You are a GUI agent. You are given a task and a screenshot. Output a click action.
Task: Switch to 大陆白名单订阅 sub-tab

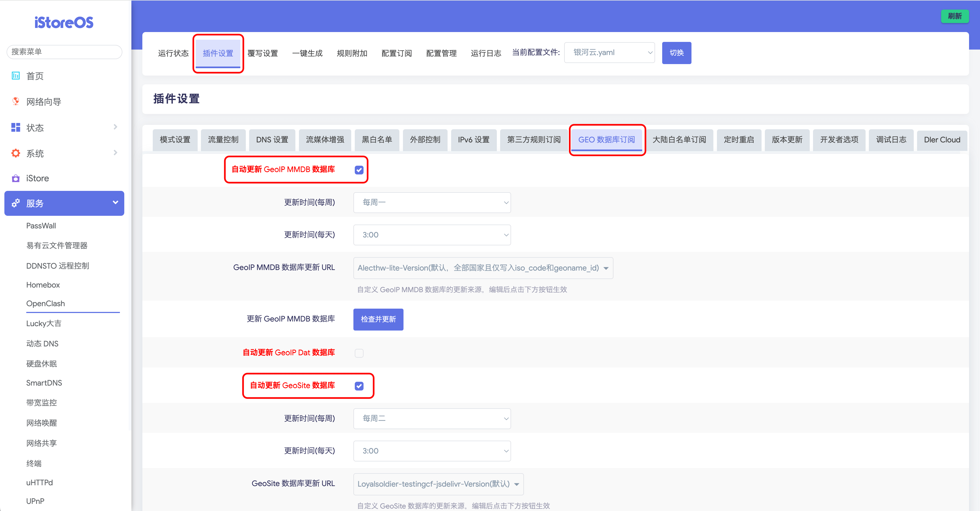[x=679, y=140]
